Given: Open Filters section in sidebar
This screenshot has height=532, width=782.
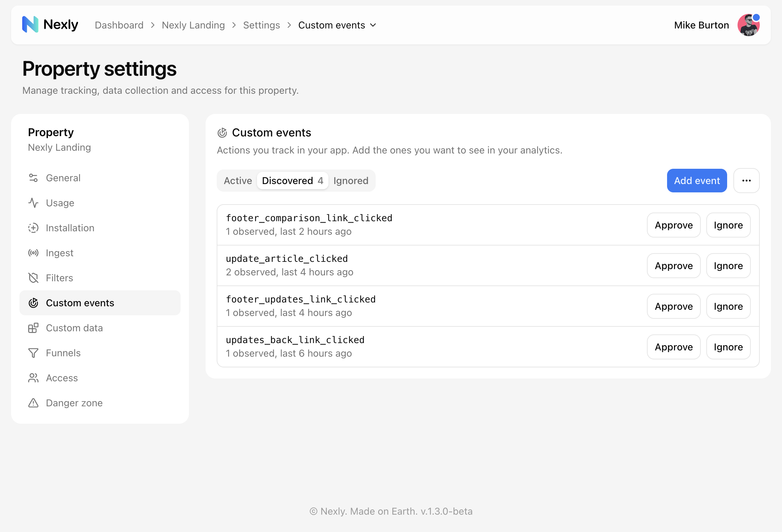Looking at the screenshot, I should click(x=100, y=278).
